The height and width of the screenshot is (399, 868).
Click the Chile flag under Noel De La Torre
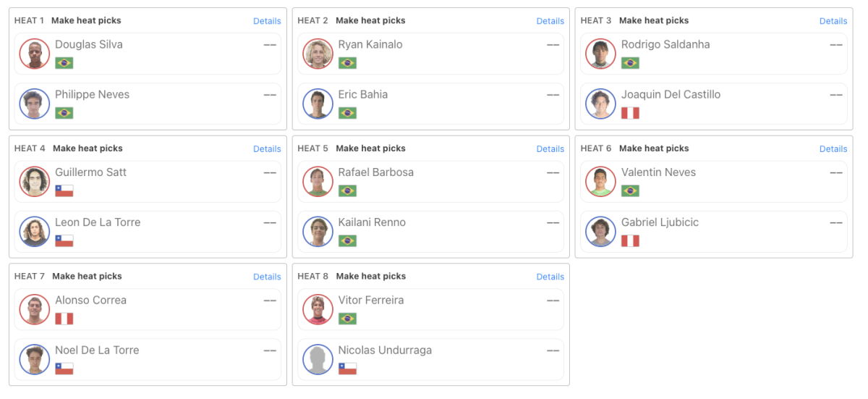pos(64,369)
